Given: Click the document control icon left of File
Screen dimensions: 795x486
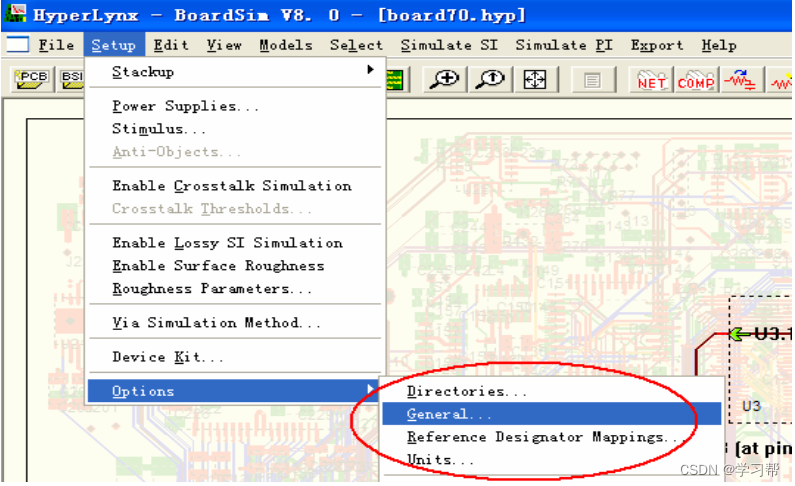Looking at the screenshot, I should click(x=18, y=45).
